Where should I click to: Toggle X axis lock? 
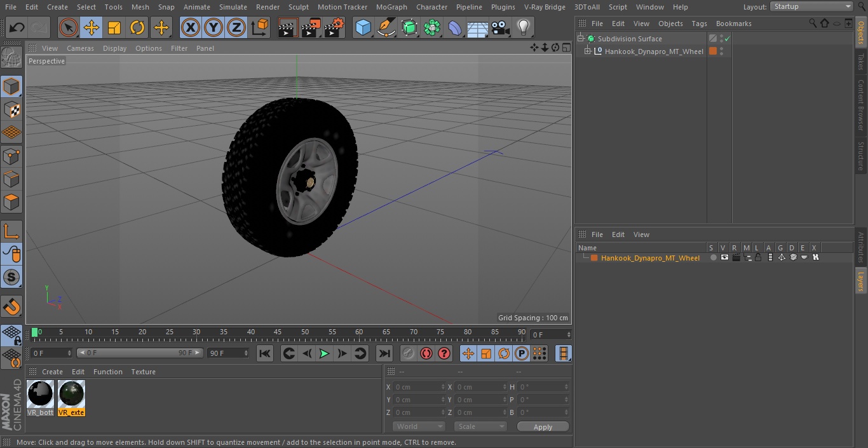[x=191, y=27]
